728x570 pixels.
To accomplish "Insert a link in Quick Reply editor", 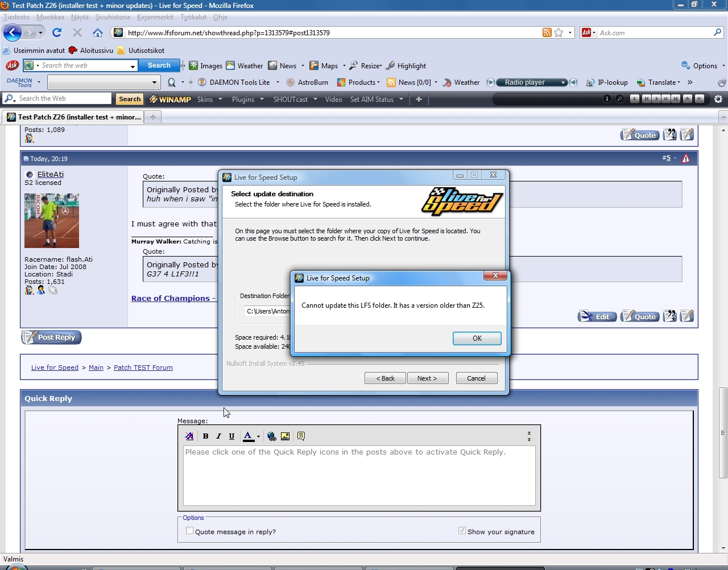I will pyautogui.click(x=272, y=436).
